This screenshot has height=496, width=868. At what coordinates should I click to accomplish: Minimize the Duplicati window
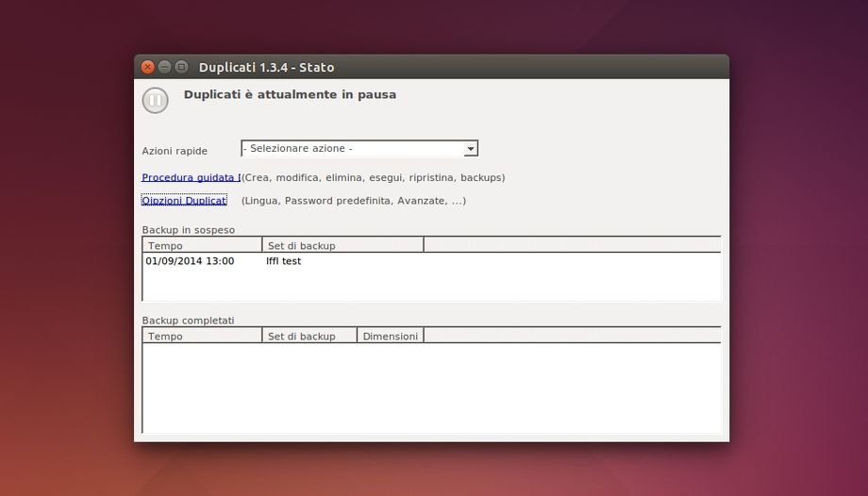pos(165,67)
